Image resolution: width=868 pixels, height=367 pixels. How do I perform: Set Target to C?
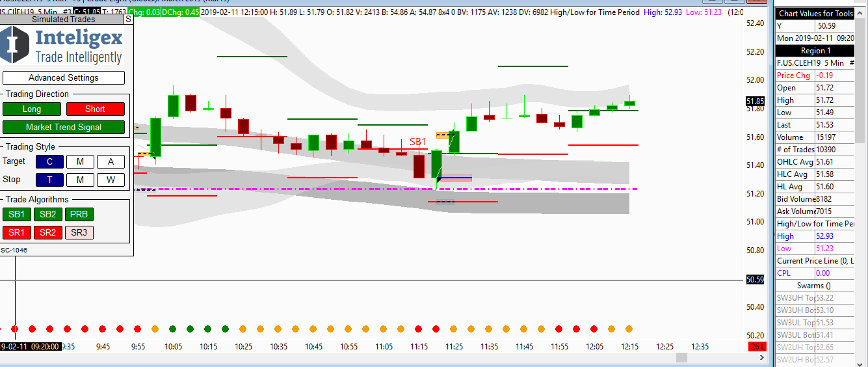coord(50,161)
